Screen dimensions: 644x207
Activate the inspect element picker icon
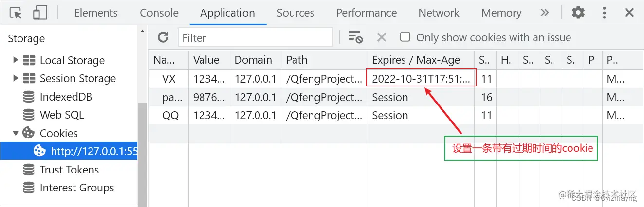tap(16, 13)
